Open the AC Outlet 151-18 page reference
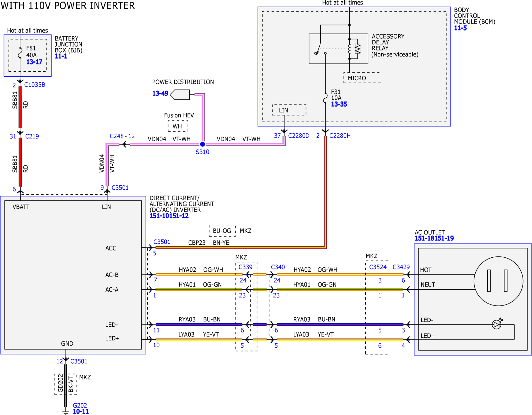The height and width of the screenshot is (415, 532). pyautogui.click(x=424, y=238)
